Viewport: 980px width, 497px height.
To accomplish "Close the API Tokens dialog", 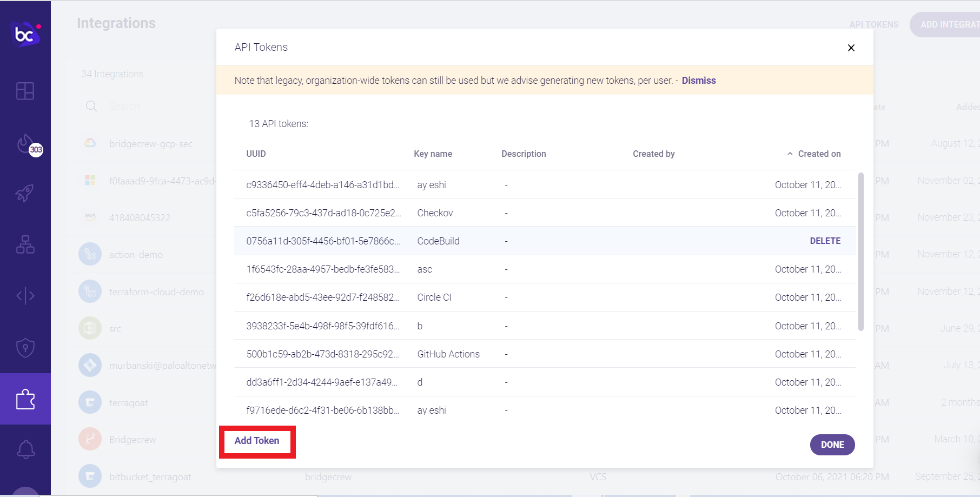I will (x=851, y=48).
